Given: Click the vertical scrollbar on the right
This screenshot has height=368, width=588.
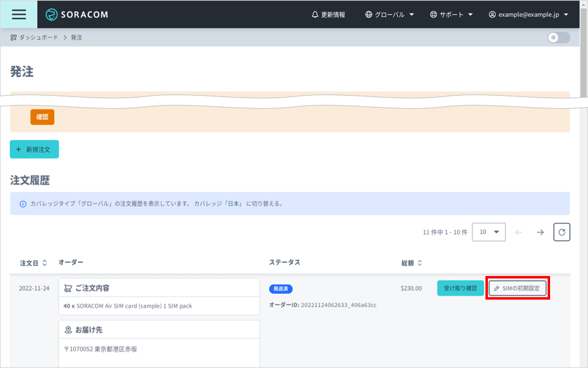Looking at the screenshot, I should (584, 52).
